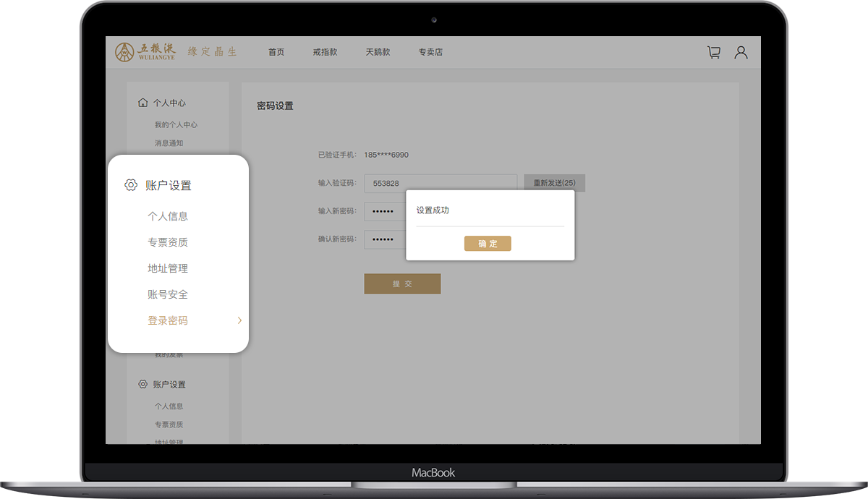
Task: Open the 专卖店 navigation item
Action: pos(430,52)
